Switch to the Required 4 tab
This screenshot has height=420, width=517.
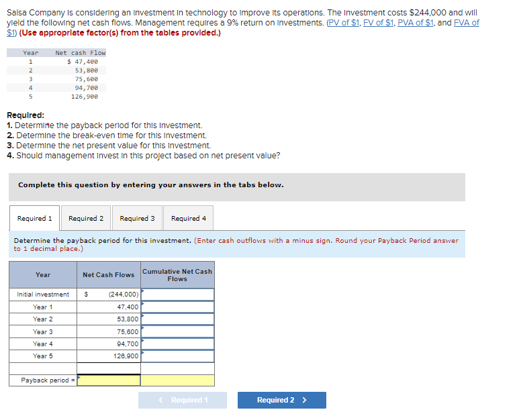(189, 219)
